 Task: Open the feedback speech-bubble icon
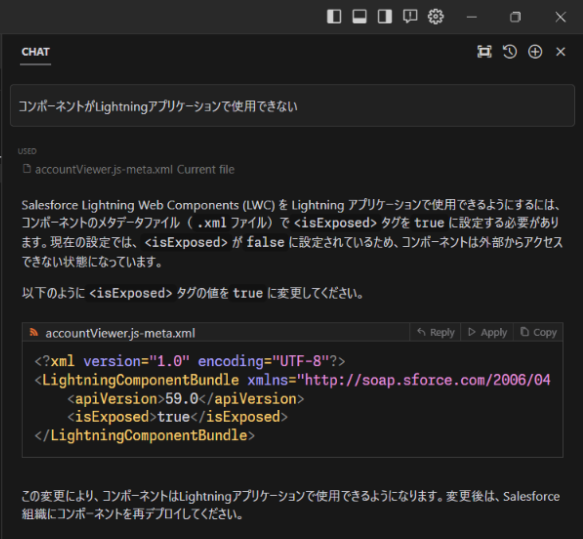(410, 17)
